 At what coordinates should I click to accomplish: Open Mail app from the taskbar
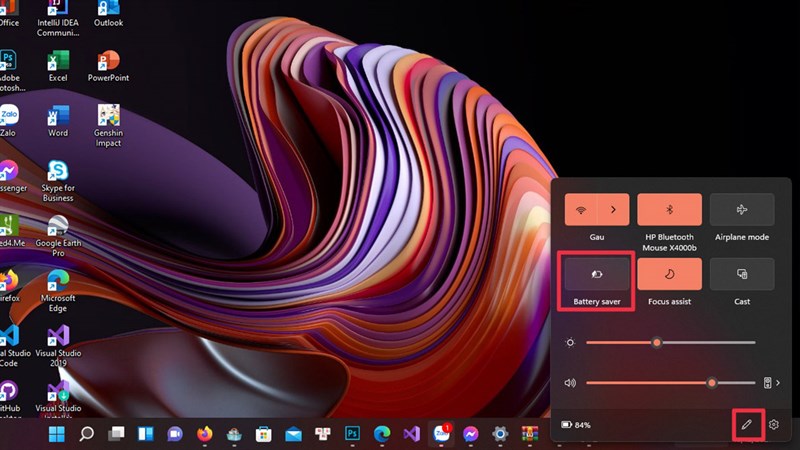click(293, 434)
